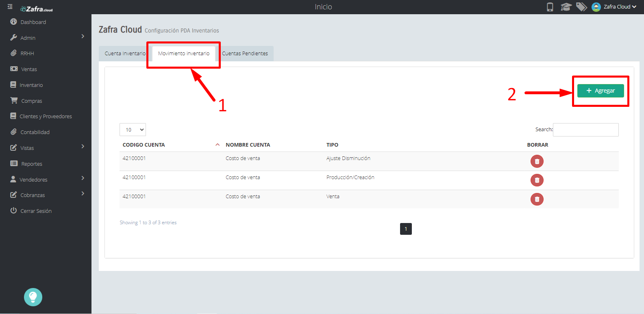Delete the Ajuste Disminución row
Screen dimensions: 644x314
tap(537, 161)
